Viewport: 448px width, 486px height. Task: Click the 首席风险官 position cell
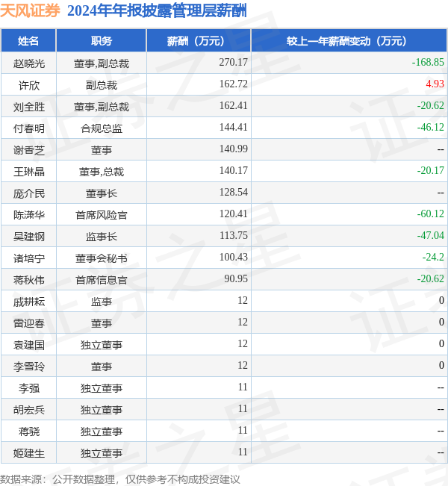(x=102, y=215)
